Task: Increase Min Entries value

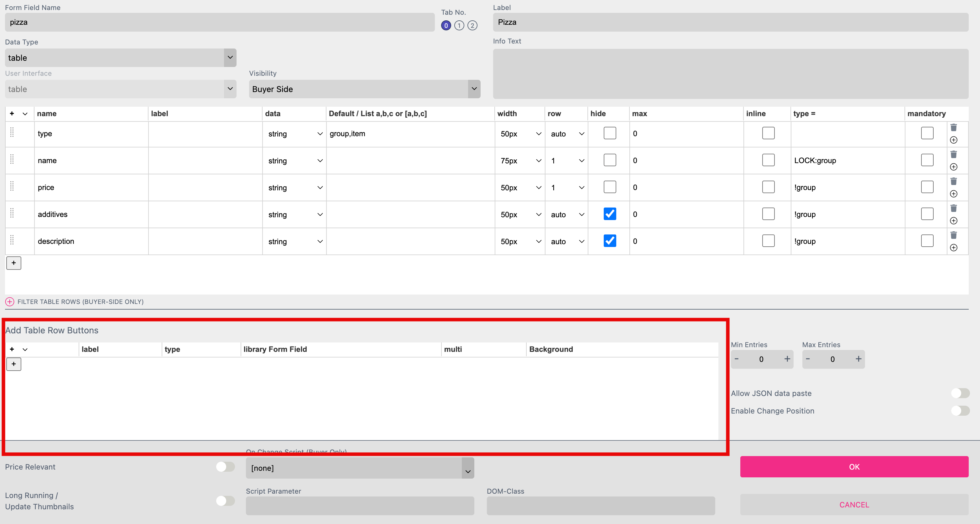Action: 787,359
